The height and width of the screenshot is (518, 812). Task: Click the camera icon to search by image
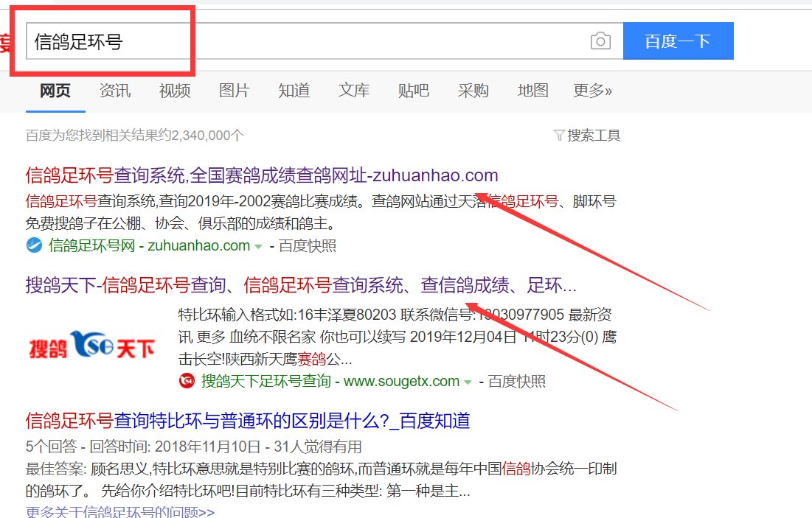(x=601, y=41)
